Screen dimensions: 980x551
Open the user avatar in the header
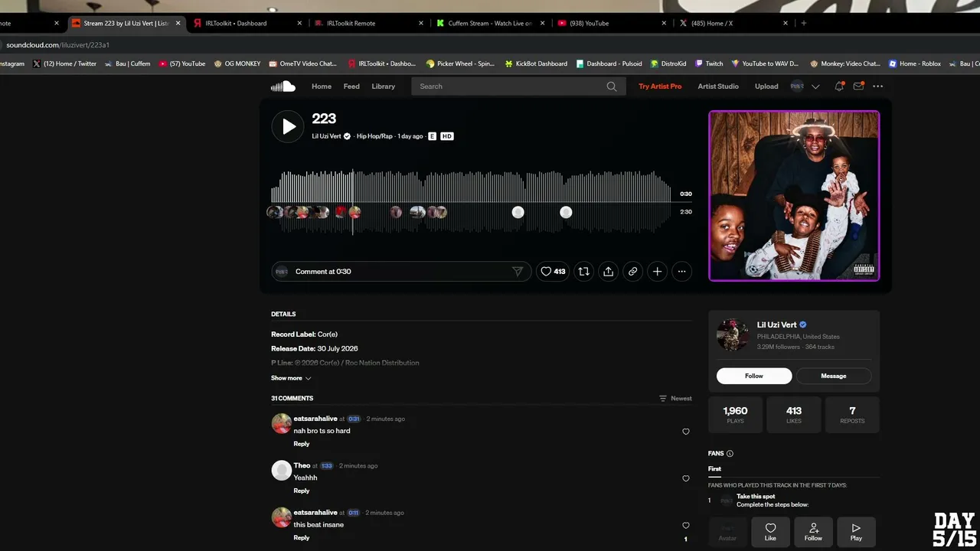coord(797,86)
